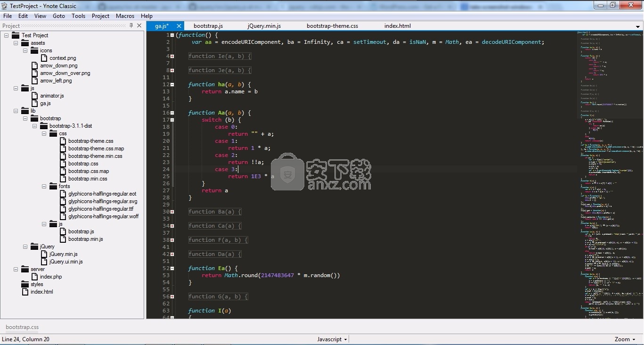Select arrow_down_over.png in the tree
The image size is (644, 345).
(65, 73)
